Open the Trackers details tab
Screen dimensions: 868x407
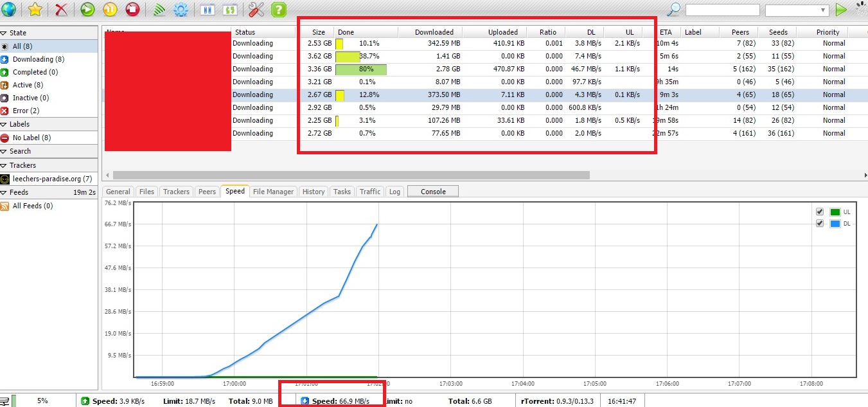coord(177,192)
